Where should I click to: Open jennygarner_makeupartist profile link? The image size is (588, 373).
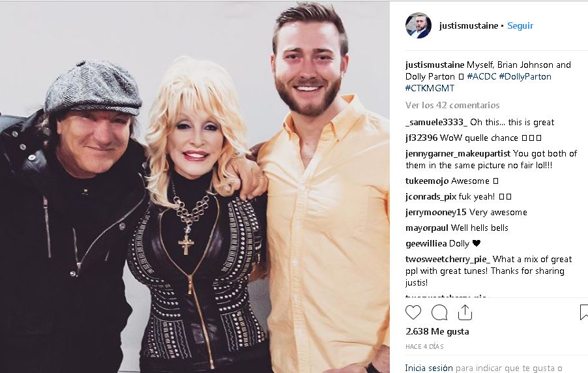click(x=458, y=153)
